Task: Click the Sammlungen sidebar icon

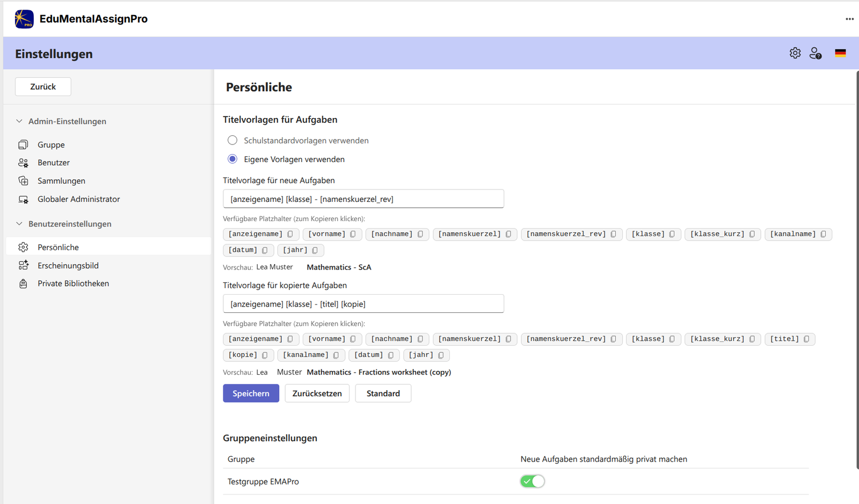Action: (x=23, y=181)
